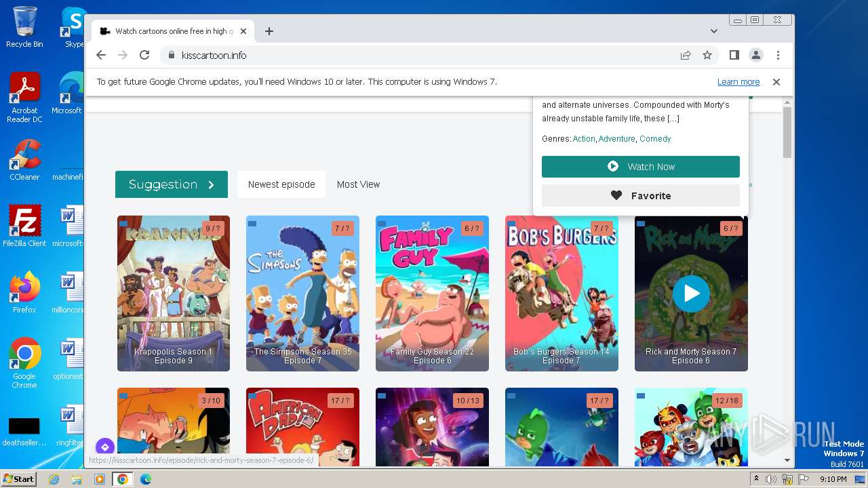Click the purple floating round icon
This screenshot has width=868, height=488.
[x=104, y=447]
